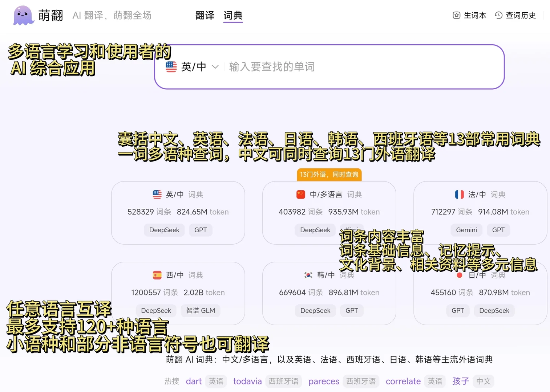
Task: Click the Korean flag on 韩/中 card
Action: 308,275
